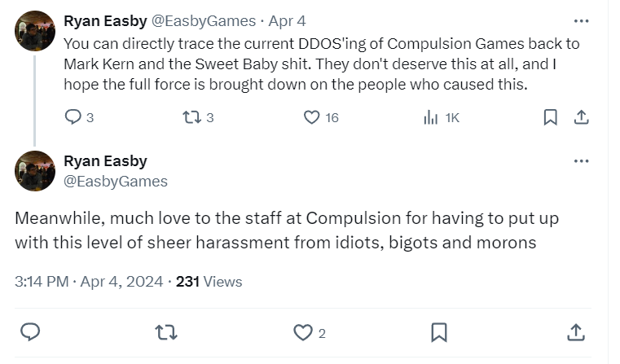Share the main tweet via bottom share icon
The height and width of the screenshot is (364, 620).
point(574,332)
